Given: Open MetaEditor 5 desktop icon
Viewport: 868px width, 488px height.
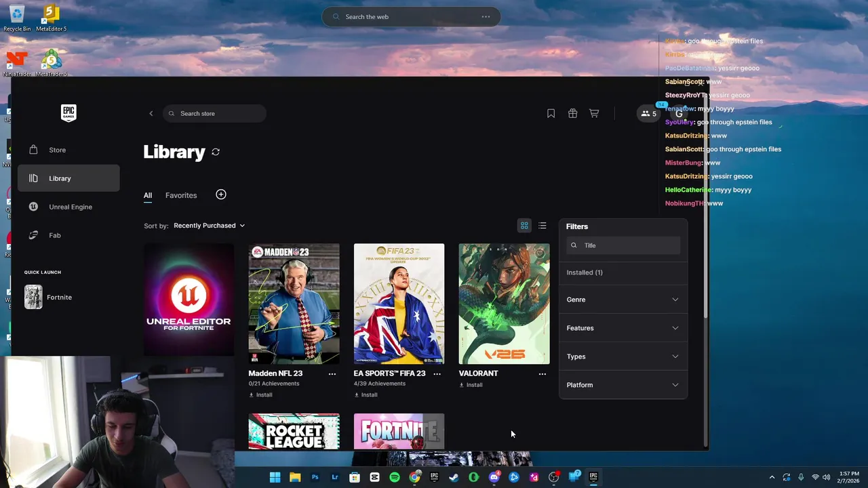Looking at the screenshot, I should 51,18.
